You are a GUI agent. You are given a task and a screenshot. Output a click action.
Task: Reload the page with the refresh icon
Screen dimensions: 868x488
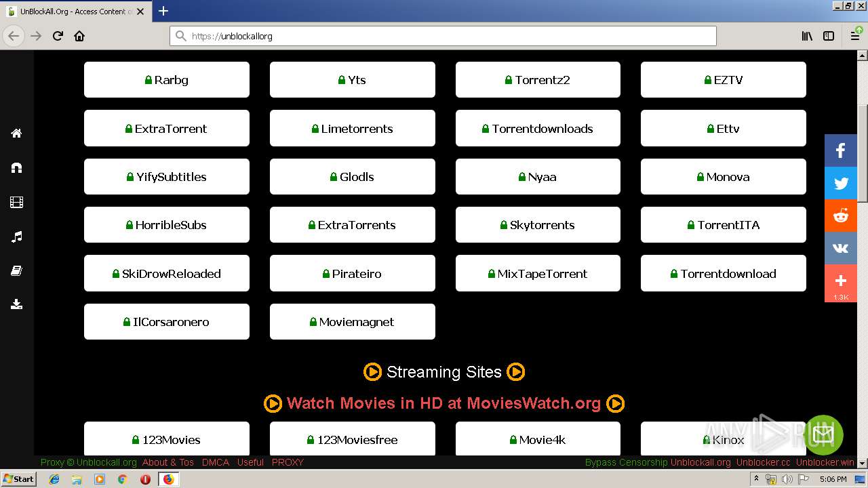(x=58, y=36)
